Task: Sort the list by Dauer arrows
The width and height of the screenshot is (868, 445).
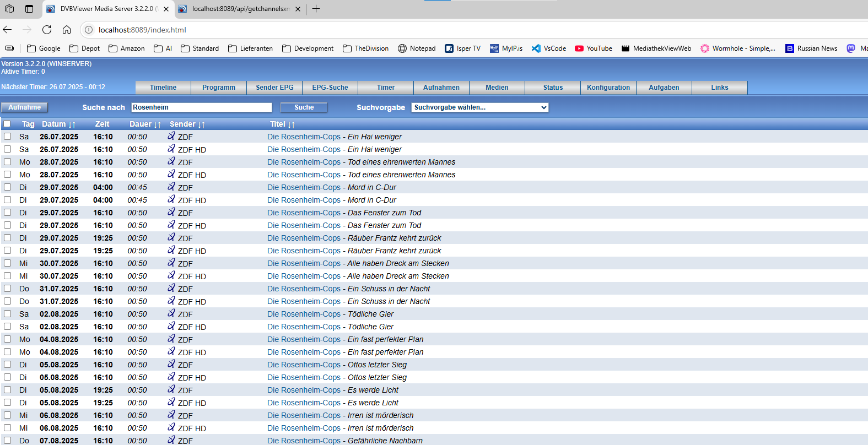Action: pos(158,125)
